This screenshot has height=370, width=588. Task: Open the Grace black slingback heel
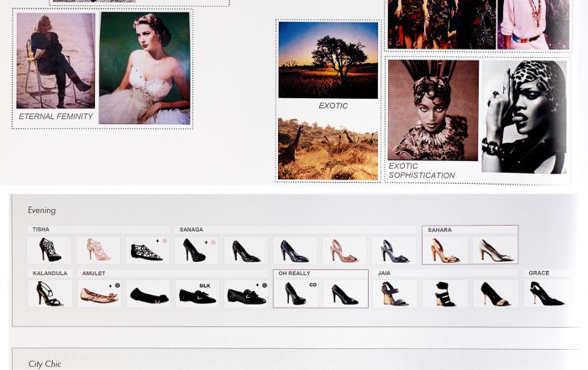[546, 294]
